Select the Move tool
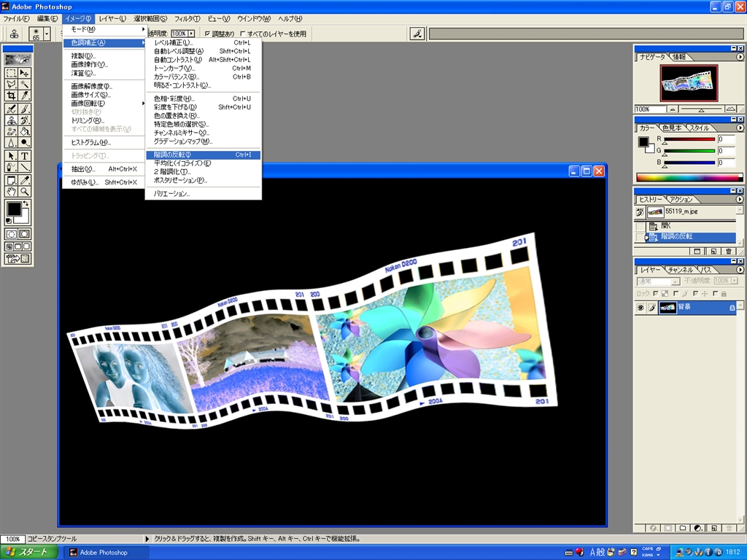The image size is (747, 560). click(24, 73)
